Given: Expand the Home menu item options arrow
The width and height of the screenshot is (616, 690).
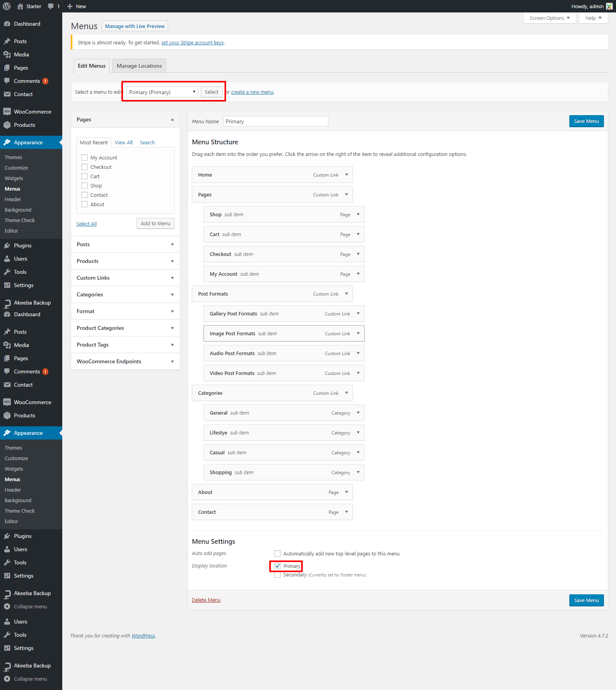Looking at the screenshot, I should (346, 175).
